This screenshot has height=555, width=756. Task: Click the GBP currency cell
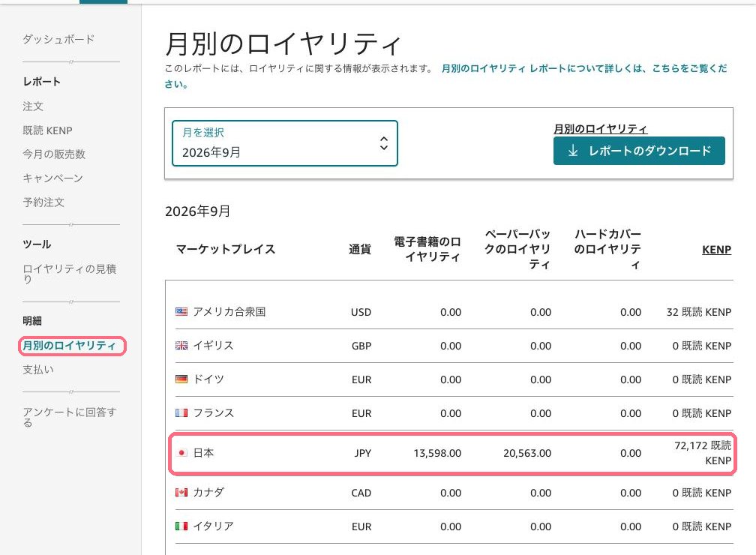pos(361,346)
